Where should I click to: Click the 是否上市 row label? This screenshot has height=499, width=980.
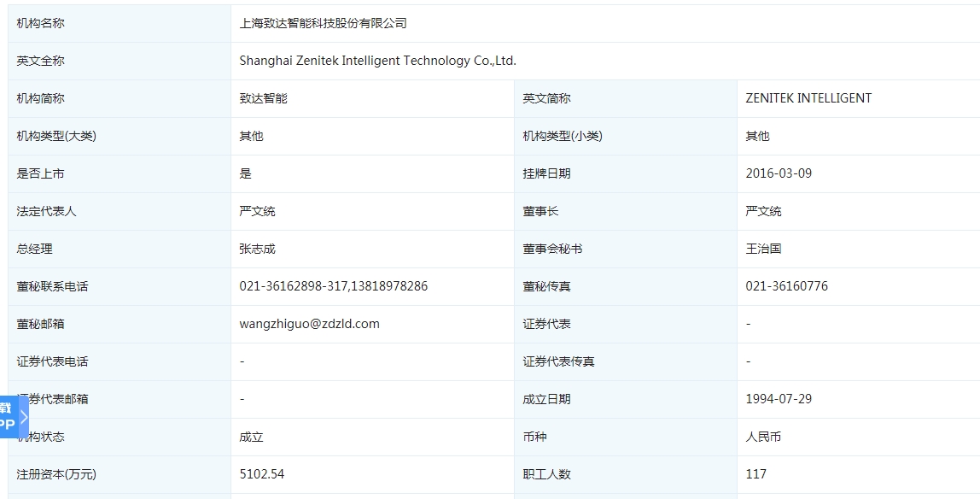click(40, 173)
